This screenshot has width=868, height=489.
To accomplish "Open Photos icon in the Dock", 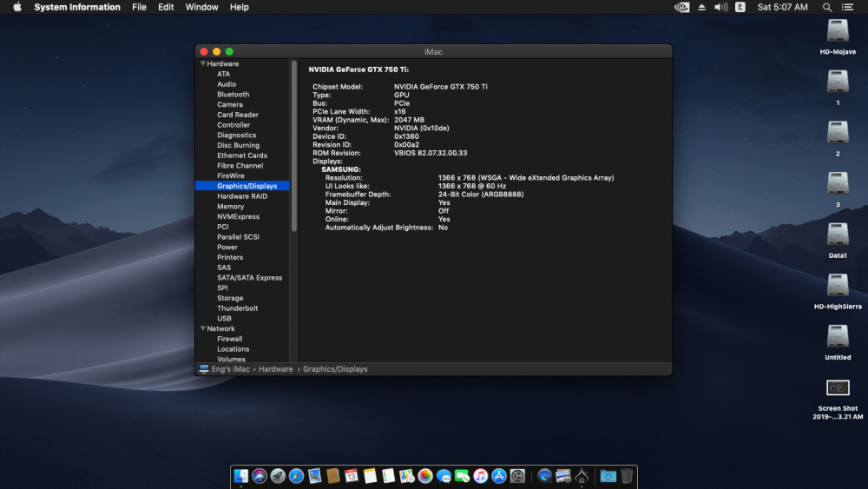I will pos(425,476).
